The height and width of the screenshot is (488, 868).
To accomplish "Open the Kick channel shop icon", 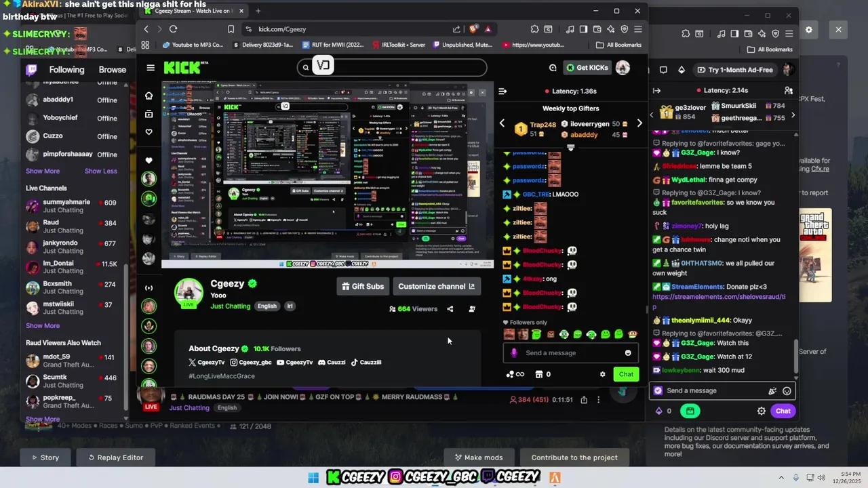I will coord(539,374).
